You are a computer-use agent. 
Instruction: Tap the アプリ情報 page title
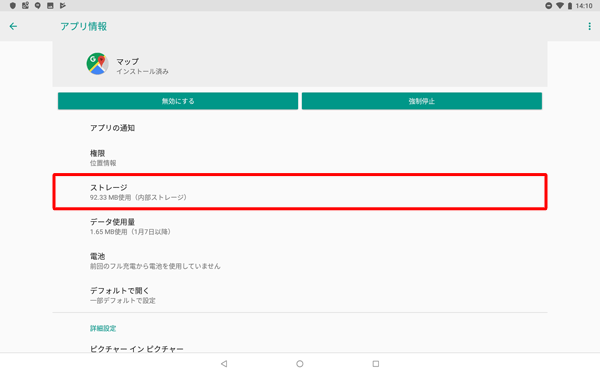coord(83,26)
